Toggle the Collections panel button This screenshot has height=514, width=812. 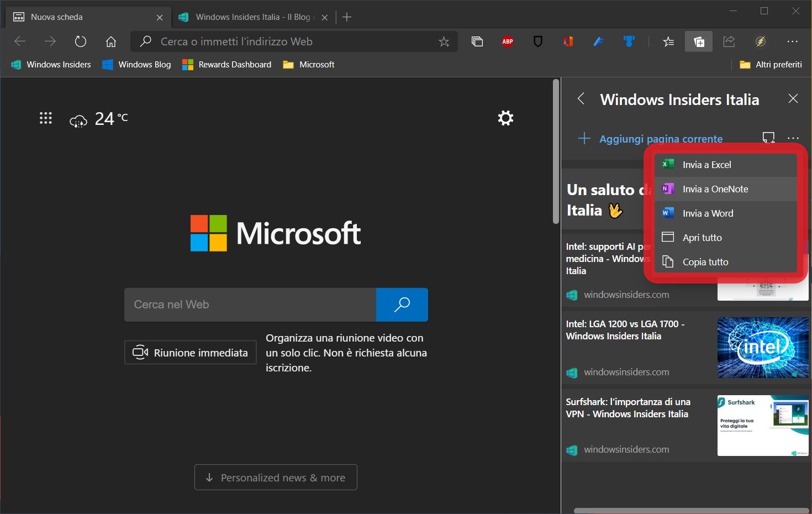(x=699, y=41)
